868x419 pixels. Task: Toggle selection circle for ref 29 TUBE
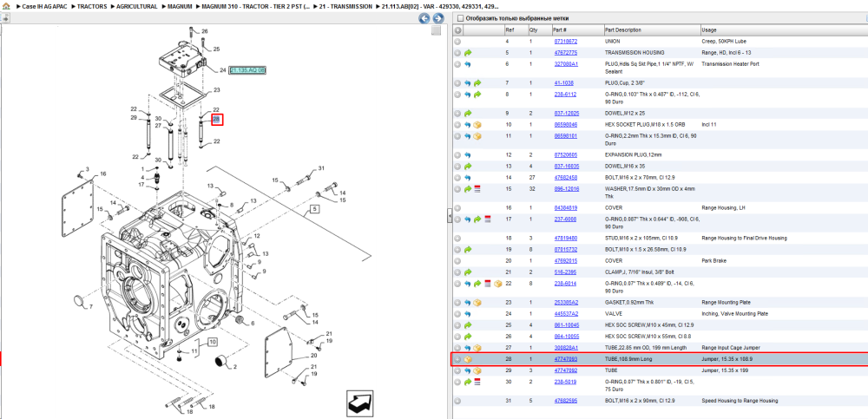point(457,370)
